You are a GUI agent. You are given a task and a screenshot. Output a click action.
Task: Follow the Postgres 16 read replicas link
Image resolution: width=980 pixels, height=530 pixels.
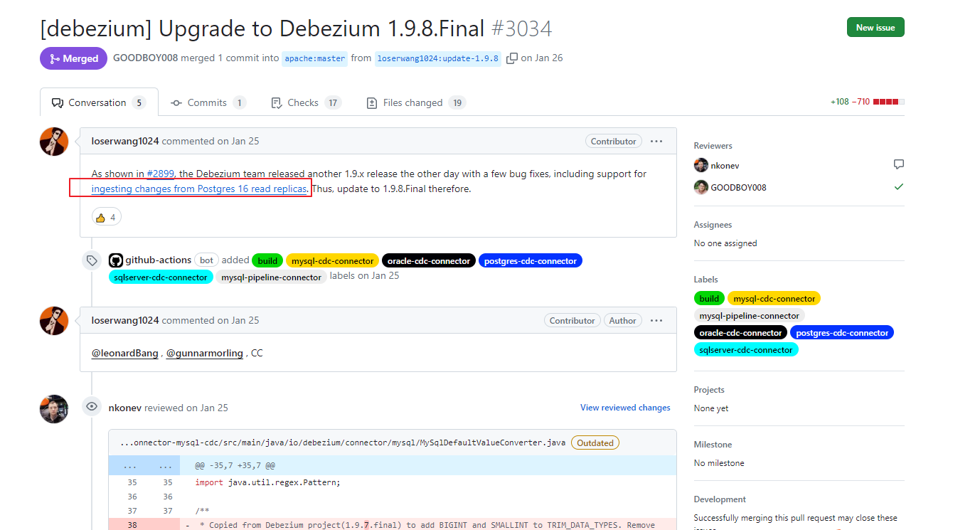pos(199,189)
